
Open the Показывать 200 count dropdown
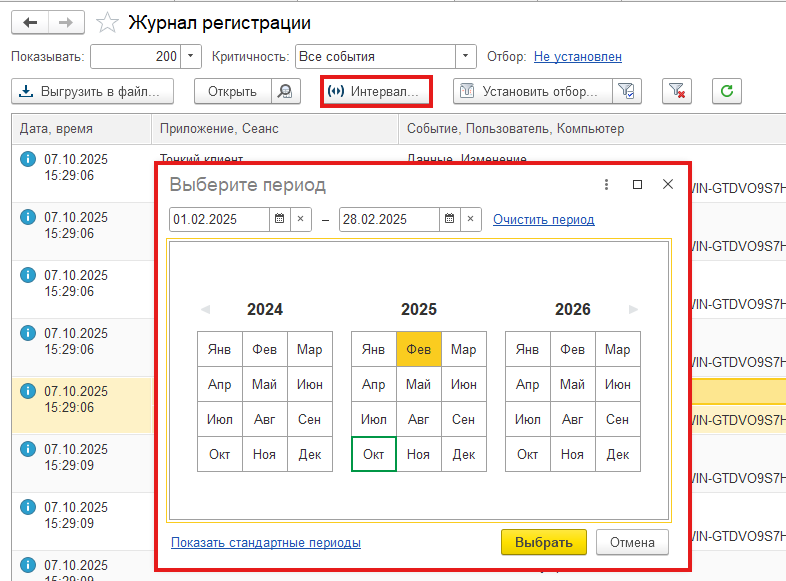tap(191, 57)
